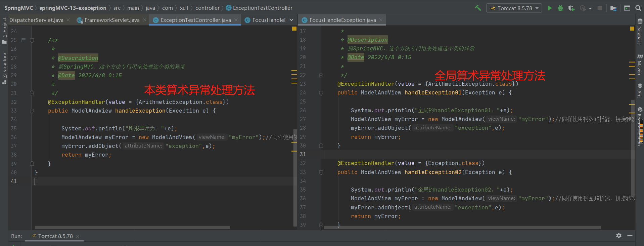Click handleException01 method name in right editor
Image resolution: width=644 pixels, height=246 pixels.
point(433,93)
